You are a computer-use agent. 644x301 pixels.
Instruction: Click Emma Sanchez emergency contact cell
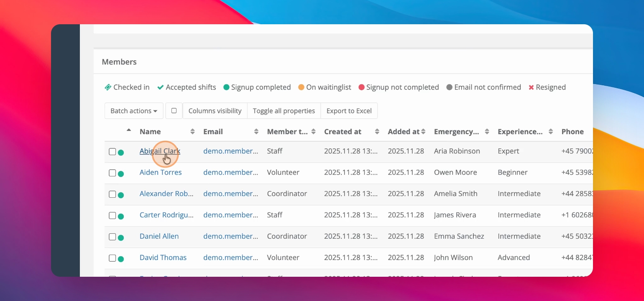pos(459,237)
